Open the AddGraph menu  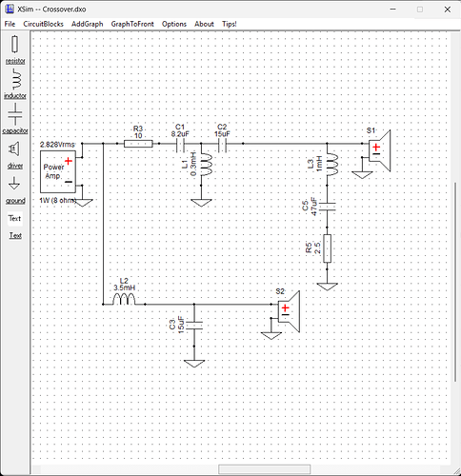[x=88, y=24]
